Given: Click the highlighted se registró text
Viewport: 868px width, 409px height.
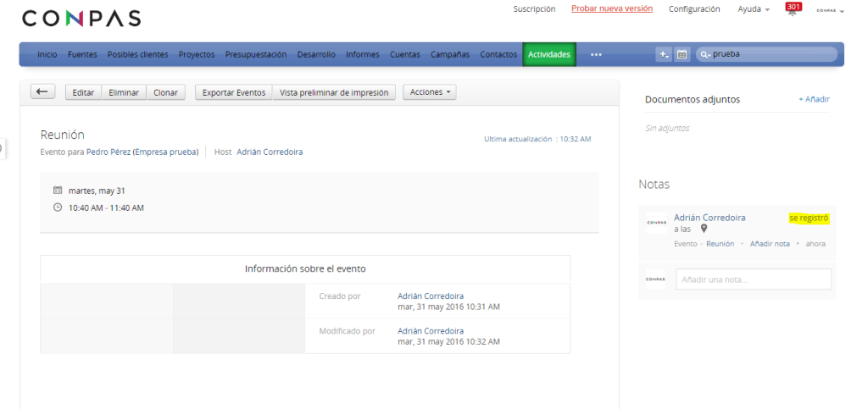Looking at the screenshot, I should click(809, 218).
